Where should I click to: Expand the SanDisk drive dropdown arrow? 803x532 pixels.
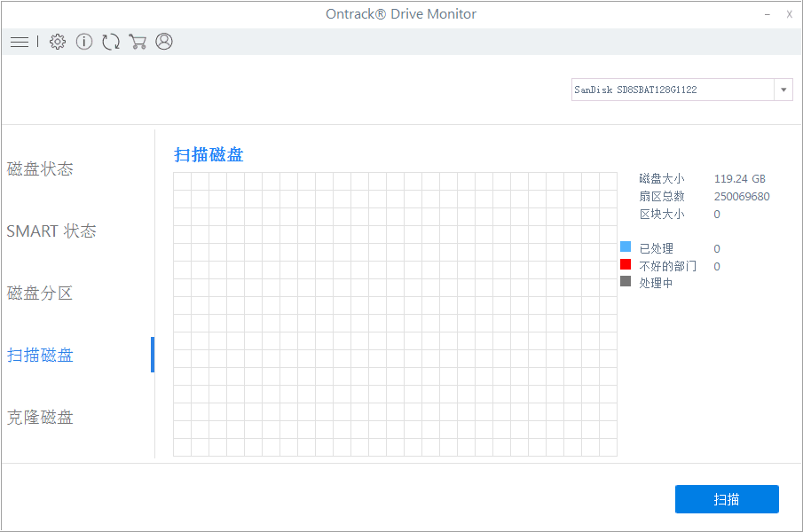[x=783, y=90]
